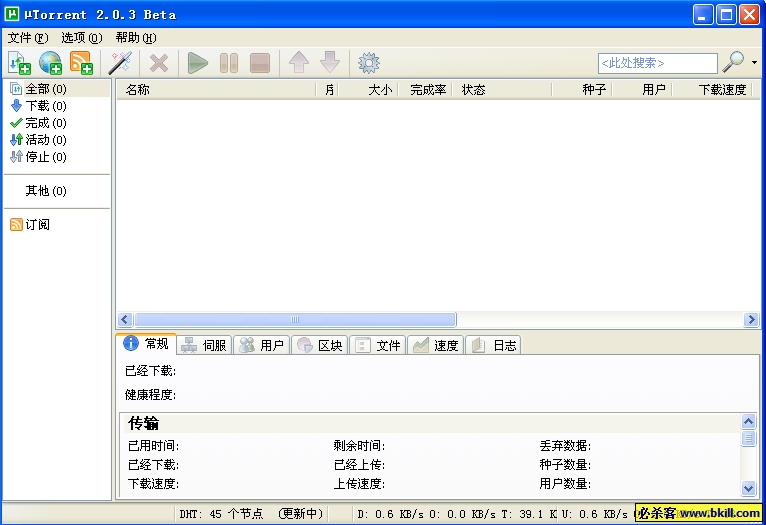Click the magnifier search icon
Image resolution: width=766 pixels, height=525 pixels.
tap(733, 63)
